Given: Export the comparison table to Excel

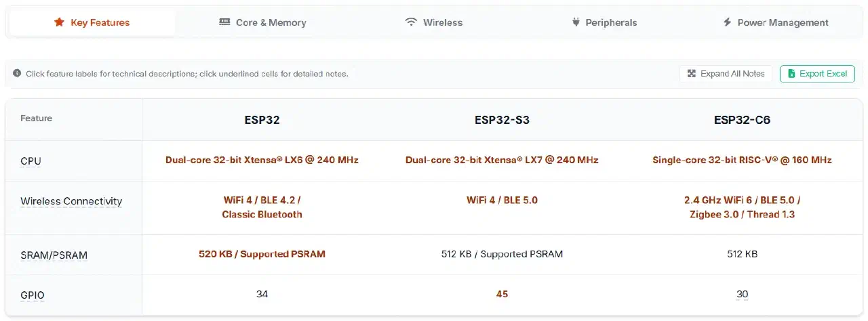Looking at the screenshot, I should point(817,74).
